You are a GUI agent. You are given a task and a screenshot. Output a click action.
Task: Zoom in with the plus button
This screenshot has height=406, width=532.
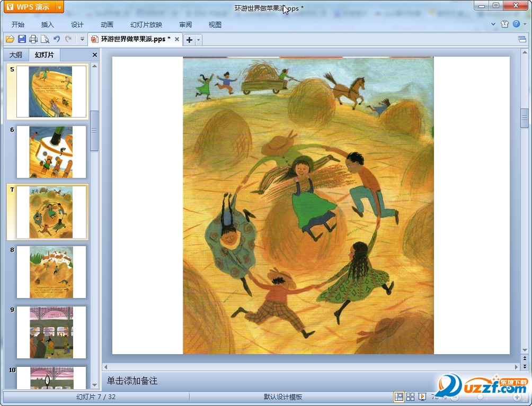517,397
